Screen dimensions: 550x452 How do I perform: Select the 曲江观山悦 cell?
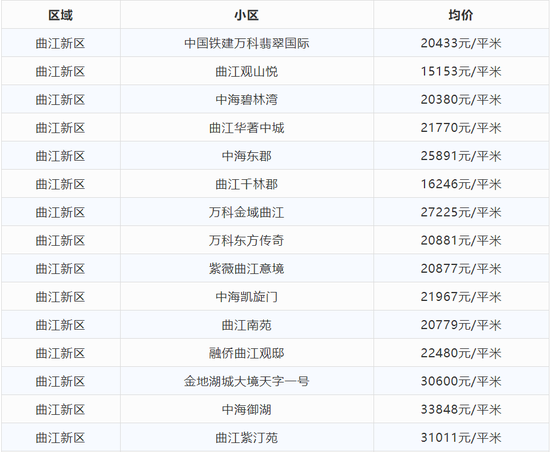pos(247,72)
